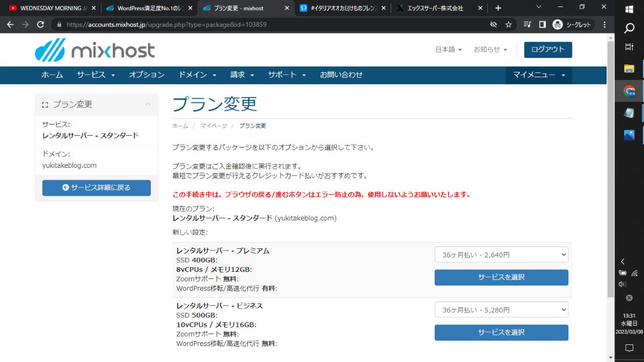
Task: Click the レンタルサーバー - プレミアム plan title
Action: (x=223, y=250)
